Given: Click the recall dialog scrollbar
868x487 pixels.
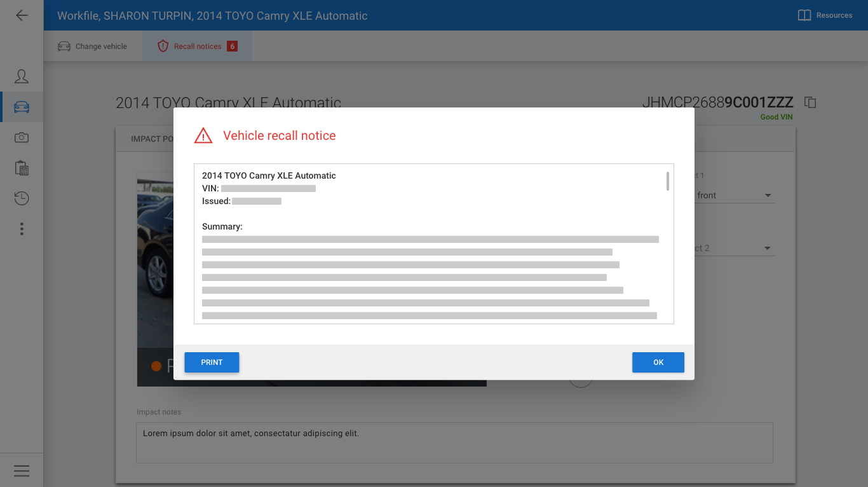Looking at the screenshot, I should [668, 181].
